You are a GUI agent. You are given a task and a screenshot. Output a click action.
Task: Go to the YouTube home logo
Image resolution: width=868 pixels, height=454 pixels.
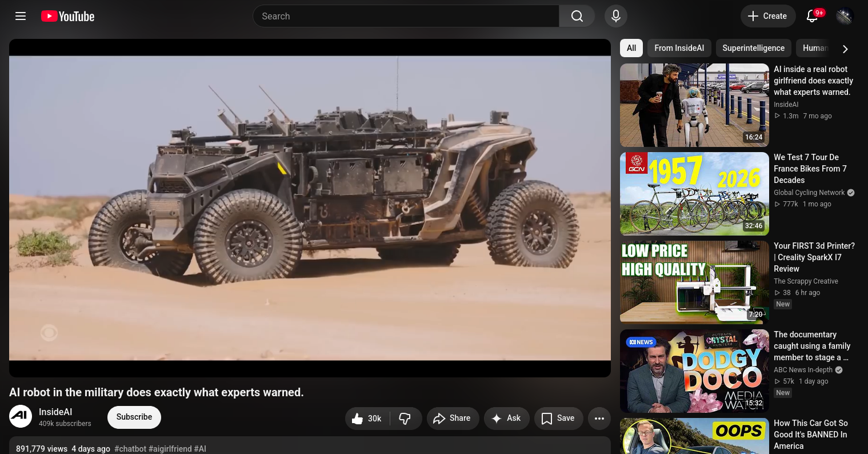coord(68,16)
